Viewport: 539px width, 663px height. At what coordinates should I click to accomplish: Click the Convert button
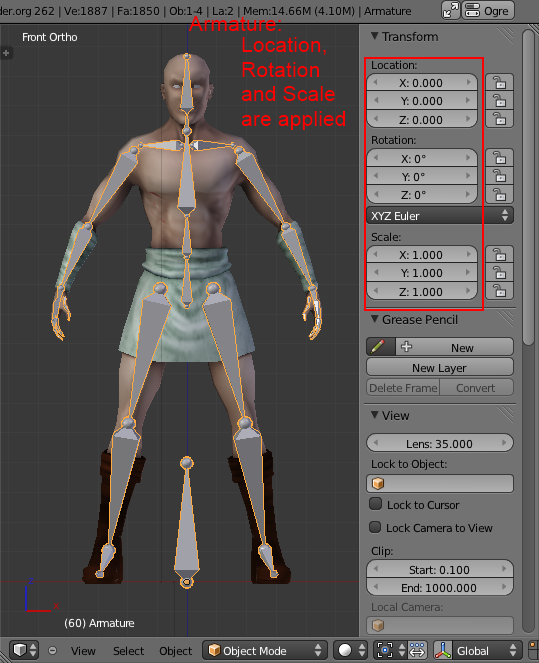[x=476, y=388]
